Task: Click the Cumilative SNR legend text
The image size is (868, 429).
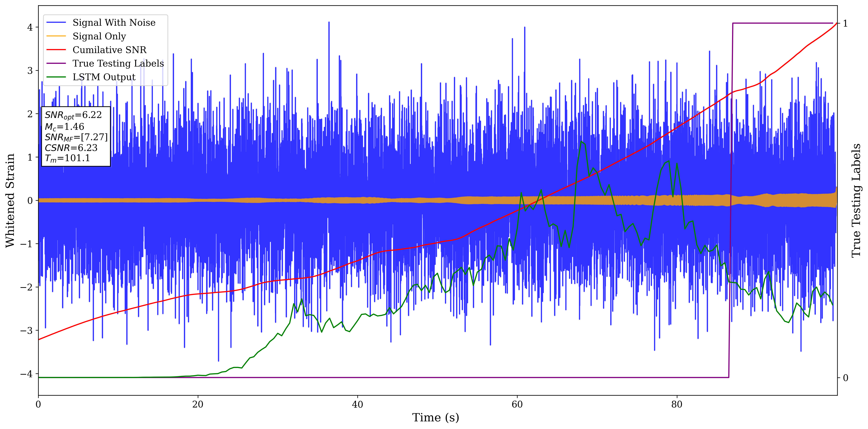Action: [109, 50]
